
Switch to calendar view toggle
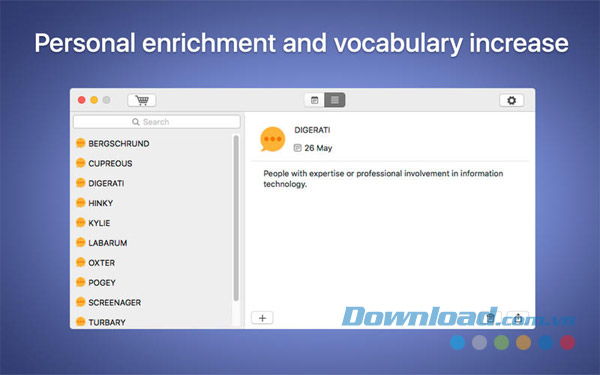[x=315, y=100]
